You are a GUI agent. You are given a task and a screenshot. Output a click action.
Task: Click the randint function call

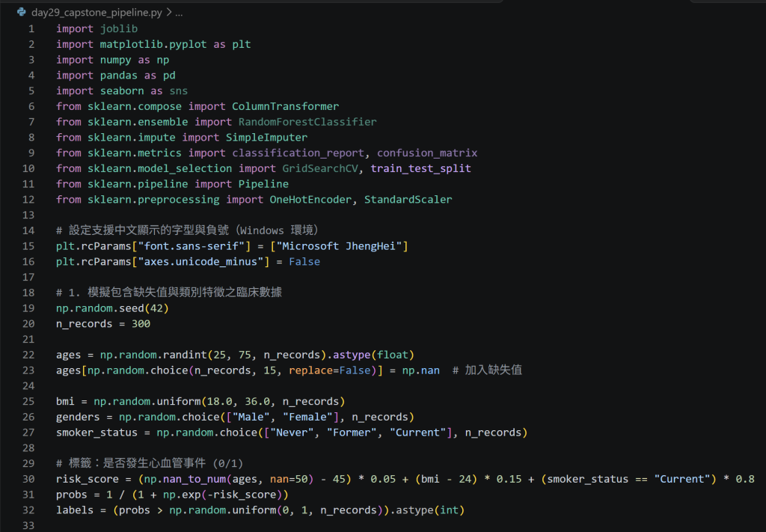185,355
